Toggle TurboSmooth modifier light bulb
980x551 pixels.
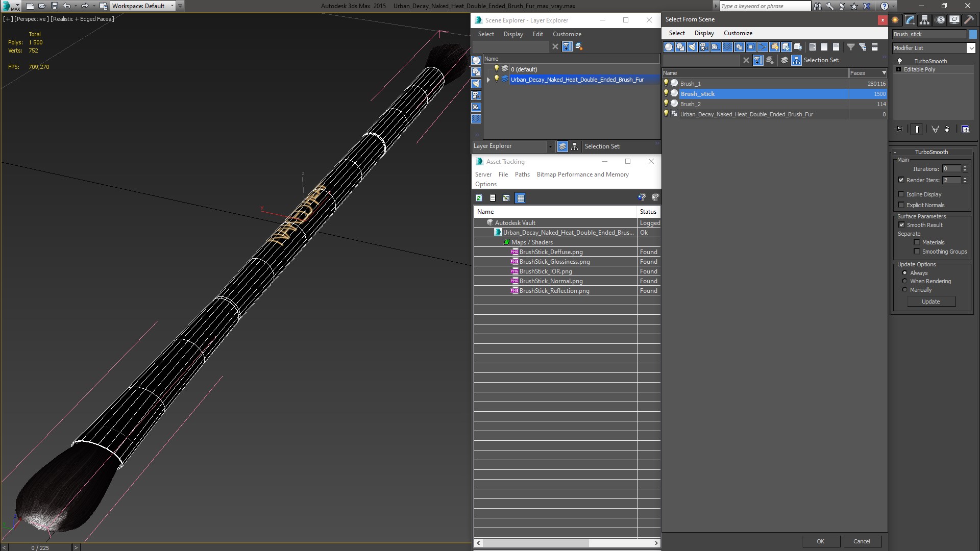[900, 61]
